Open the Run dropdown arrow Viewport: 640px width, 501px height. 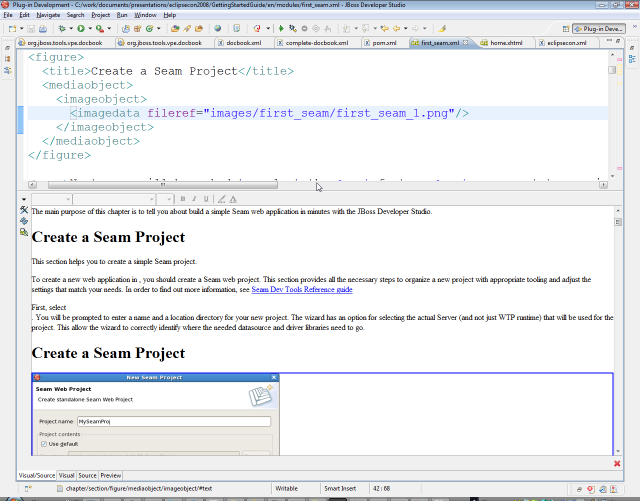(90, 29)
